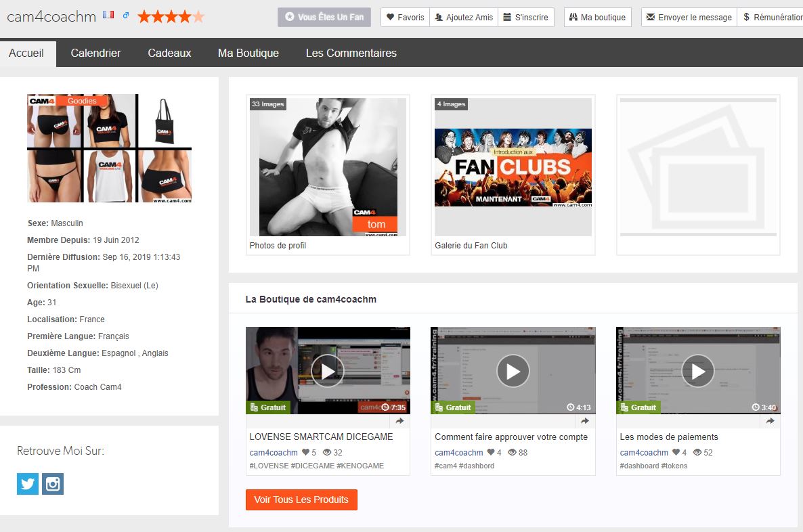The width and height of the screenshot is (803, 532).
Task: Switch to the Calendrier tab
Action: tap(95, 53)
